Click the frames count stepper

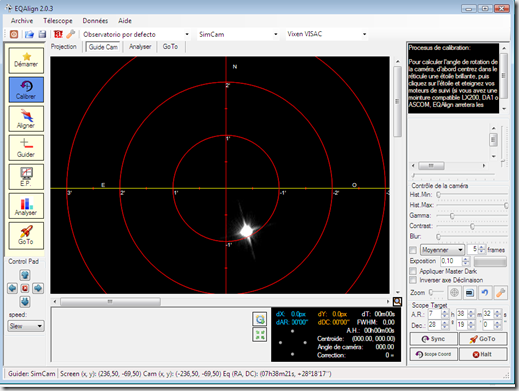tap(482, 249)
